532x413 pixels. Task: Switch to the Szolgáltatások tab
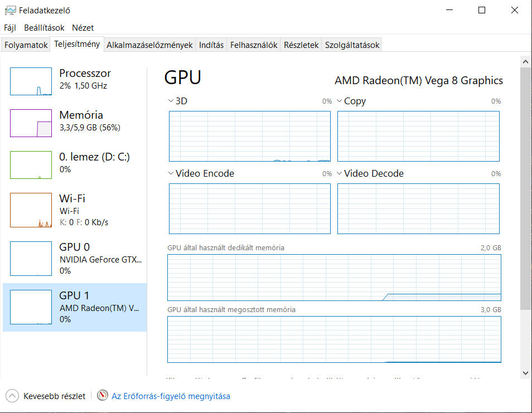click(x=352, y=45)
